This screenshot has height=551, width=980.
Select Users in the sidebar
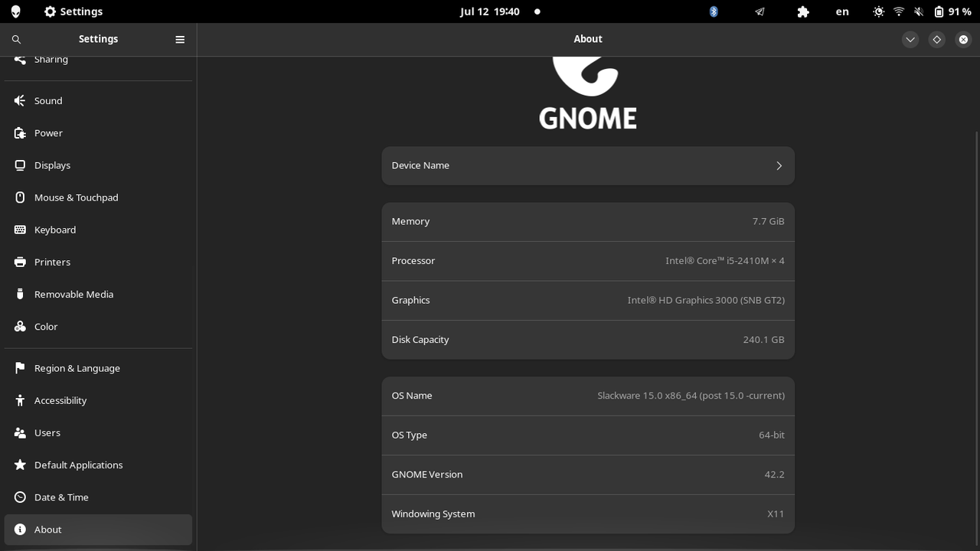[x=98, y=432]
